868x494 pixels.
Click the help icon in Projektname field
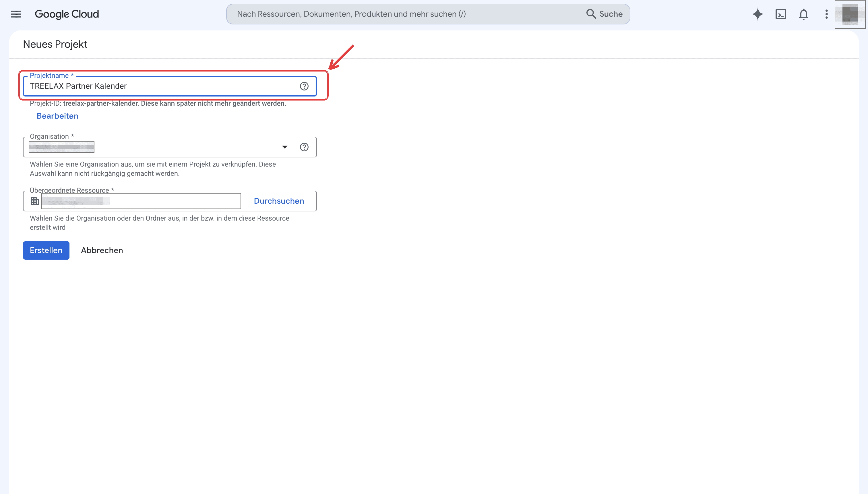[304, 86]
